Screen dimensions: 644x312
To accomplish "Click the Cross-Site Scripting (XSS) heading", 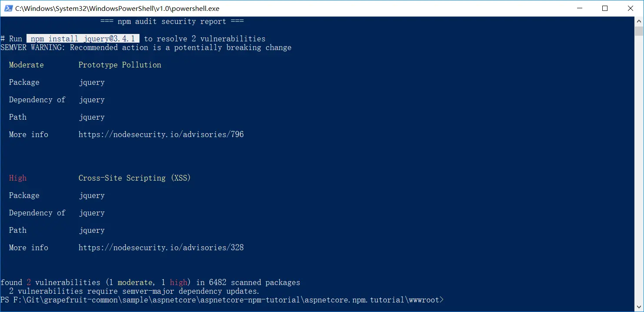I will 135,178.
